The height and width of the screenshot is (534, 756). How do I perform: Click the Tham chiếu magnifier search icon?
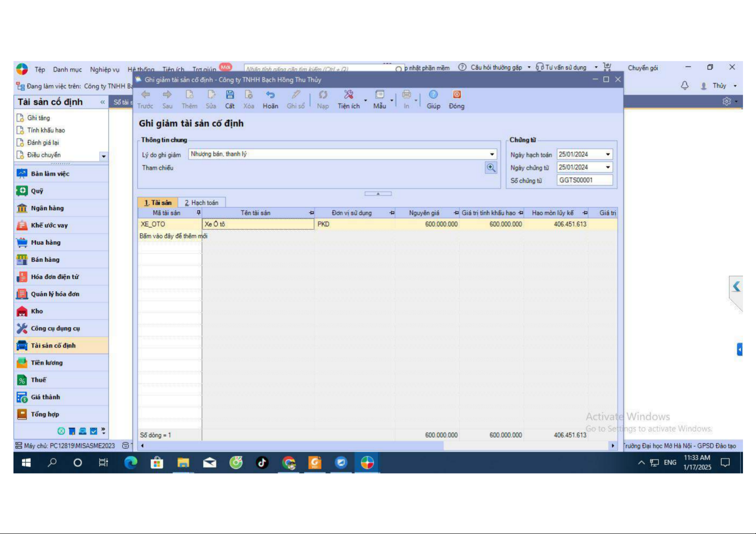[491, 168]
